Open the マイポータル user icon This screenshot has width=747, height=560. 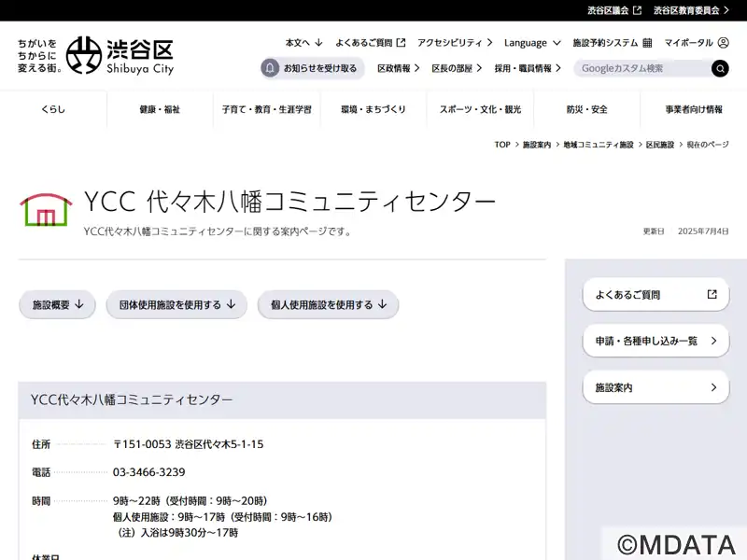[723, 43]
